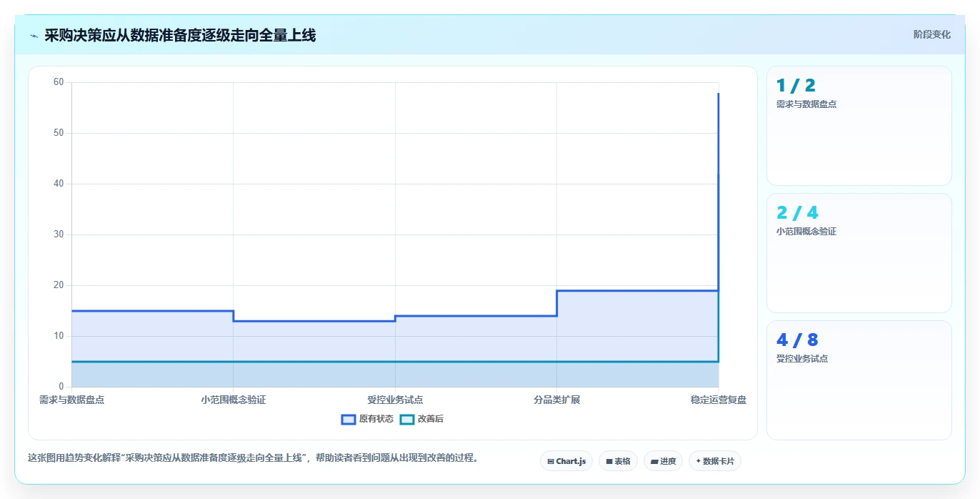Click the 2 / 4 number text
The height and width of the screenshot is (499, 980).
(797, 213)
